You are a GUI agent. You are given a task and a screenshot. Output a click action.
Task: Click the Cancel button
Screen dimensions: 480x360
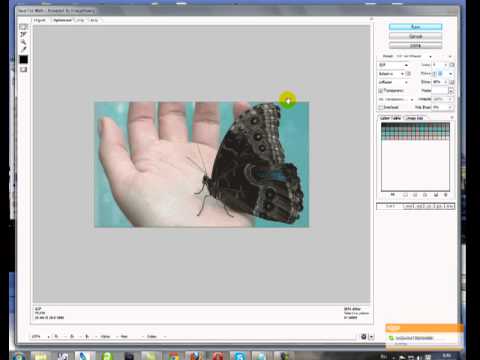tap(415, 36)
